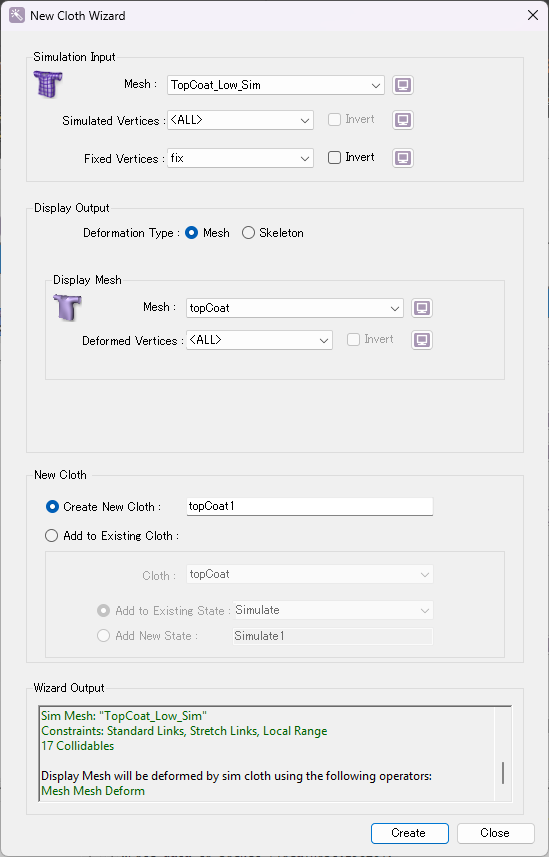Click the select icon next to Simulated Vertices

click(403, 120)
